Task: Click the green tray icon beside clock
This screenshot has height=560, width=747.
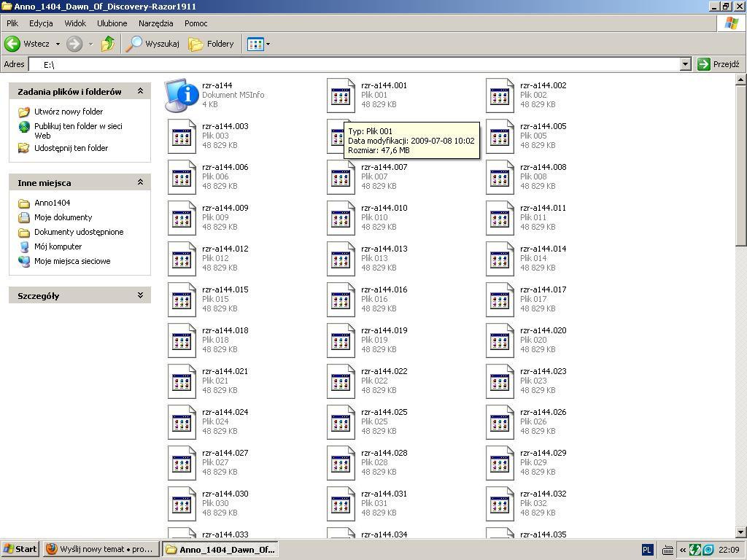Action: 695,550
